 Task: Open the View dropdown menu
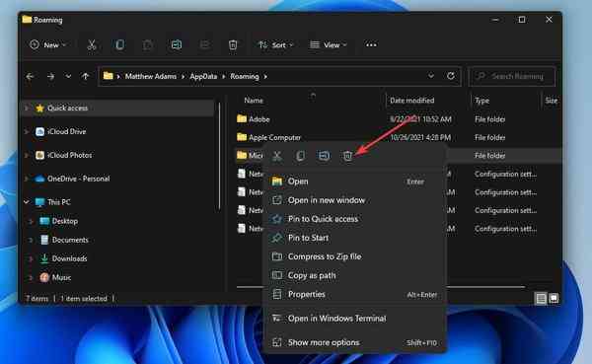329,45
